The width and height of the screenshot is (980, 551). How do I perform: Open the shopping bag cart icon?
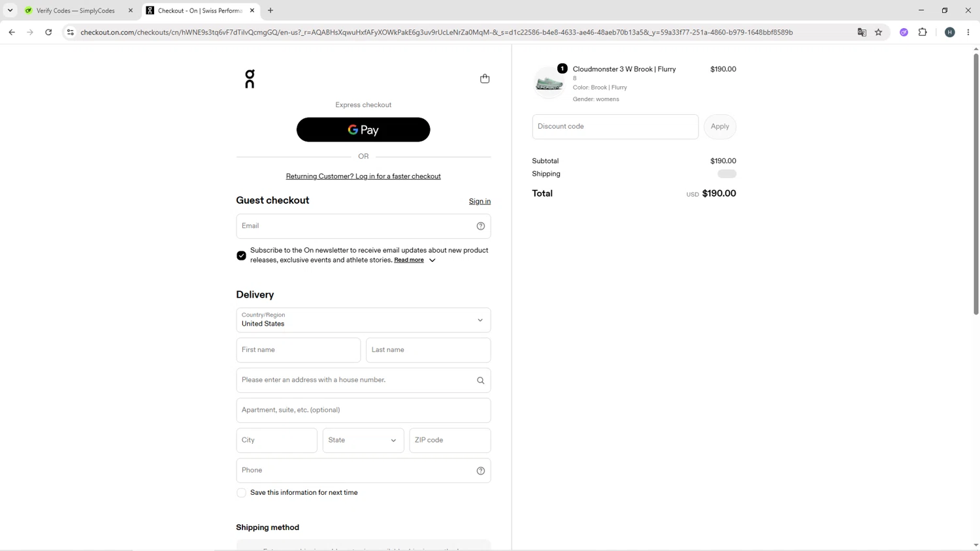(x=485, y=79)
